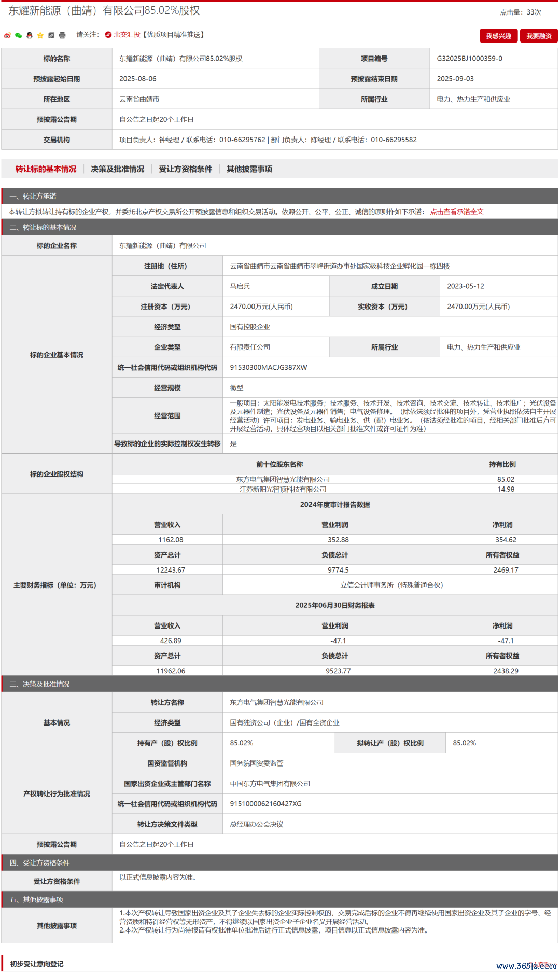
Task: Select credit code 915100006216​0427XG
Action: click(266, 804)
